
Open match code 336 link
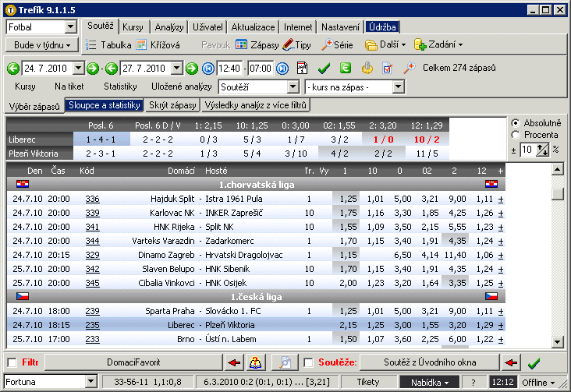pyautogui.click(x=93, y=199)
